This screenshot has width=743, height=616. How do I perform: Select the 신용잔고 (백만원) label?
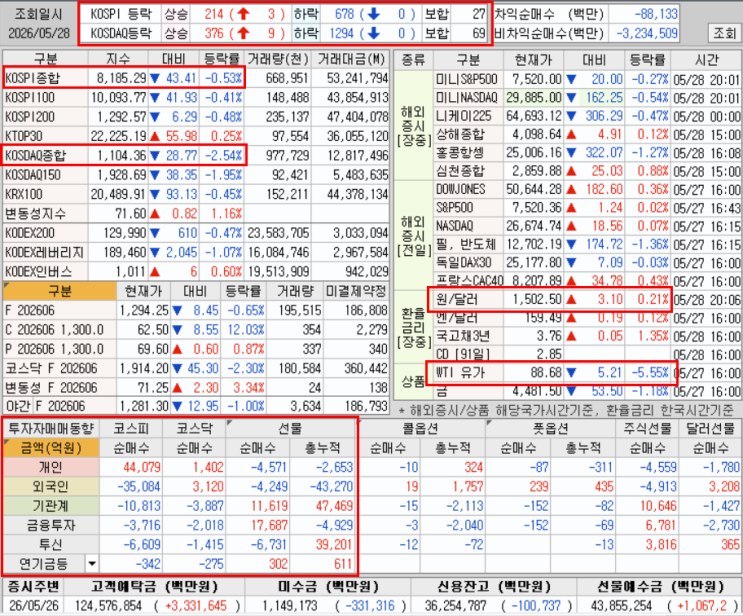coord(494,587)
